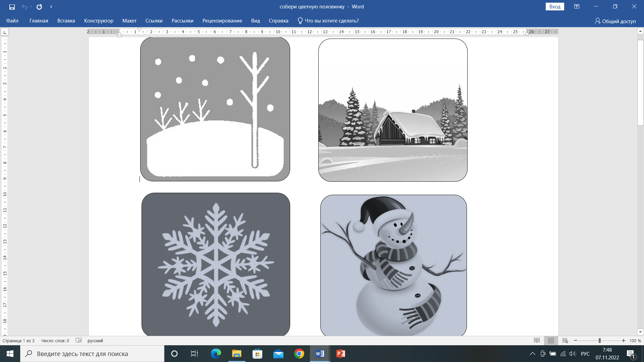The image size is (644, 362).
Task: Show hidden system tray icons
Action: point(532,354)
